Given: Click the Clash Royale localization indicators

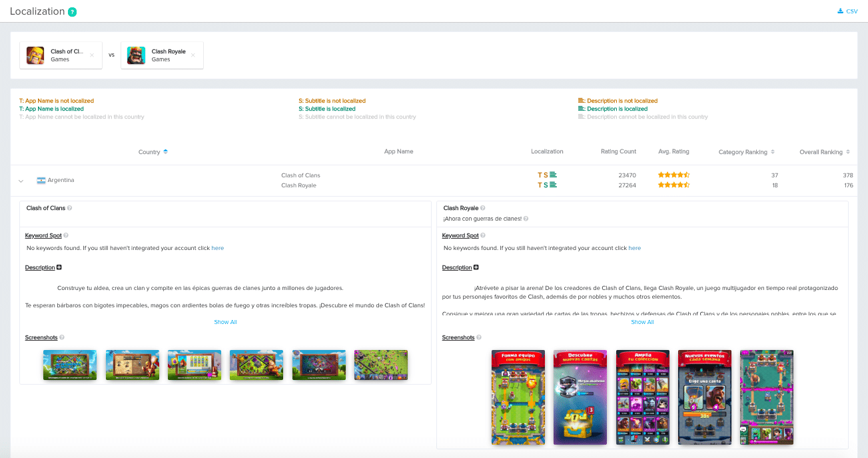Looking at the screenshot, I should [x=547, y=185].
